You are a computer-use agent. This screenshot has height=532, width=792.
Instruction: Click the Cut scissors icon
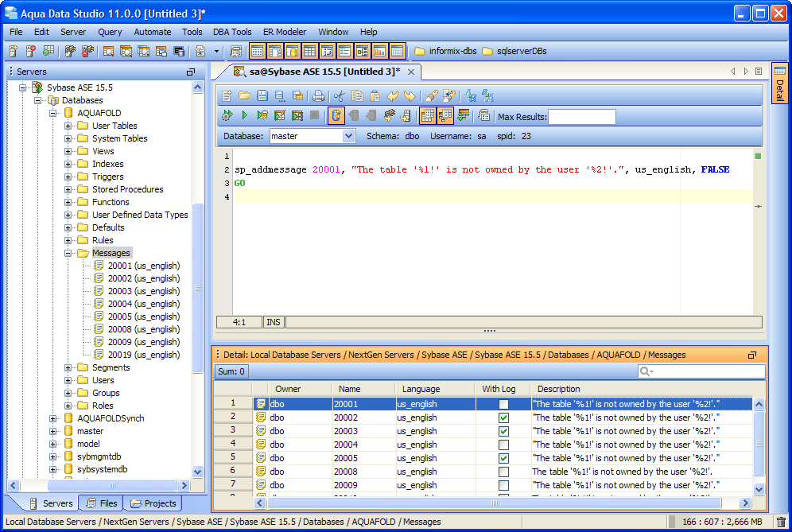click(340, 95)
